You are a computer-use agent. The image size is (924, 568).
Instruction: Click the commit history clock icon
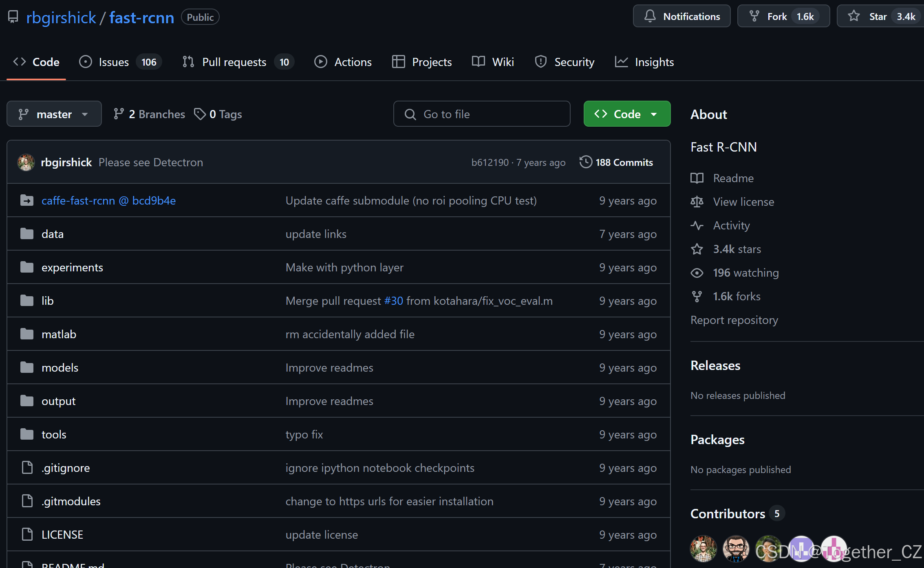point(586,162)
